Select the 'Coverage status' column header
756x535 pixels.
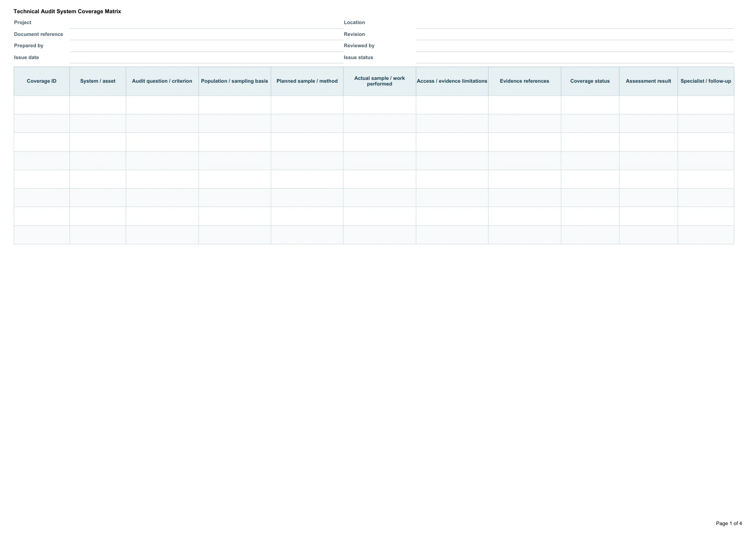coord(590,81)
